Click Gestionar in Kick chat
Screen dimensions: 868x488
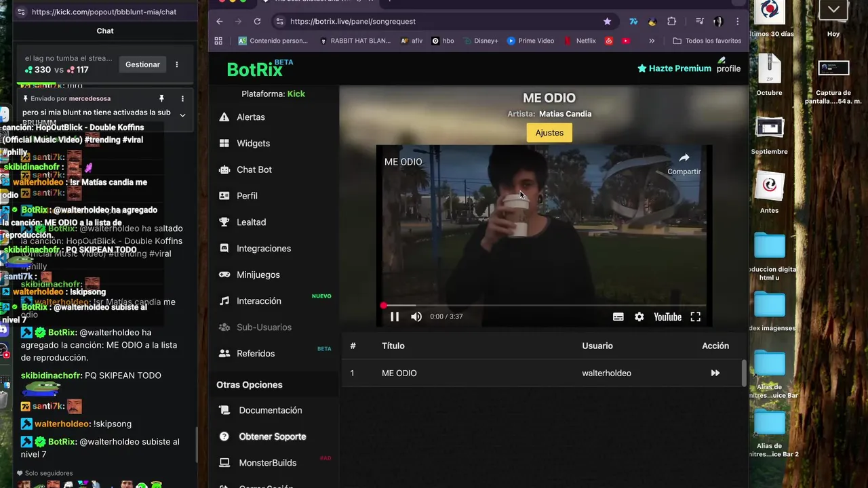[x=142, y=64]
